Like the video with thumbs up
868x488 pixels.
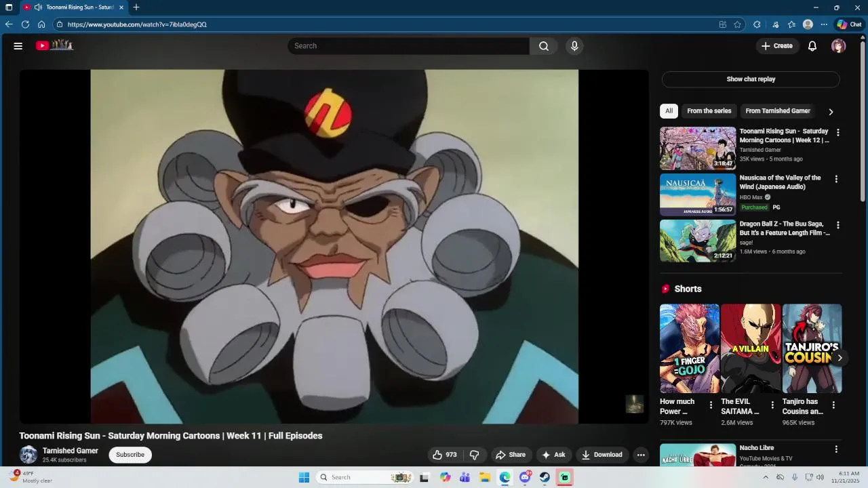click(x=445, y=455)
